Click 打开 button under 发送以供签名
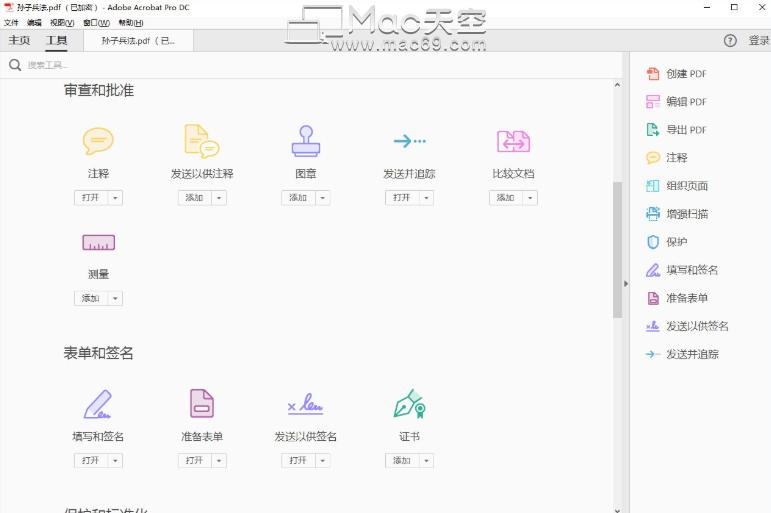Screen dimensions: 771x513 tap(298, 461)
